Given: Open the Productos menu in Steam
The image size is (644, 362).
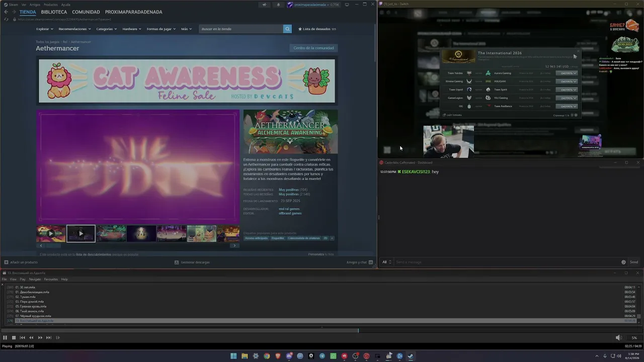Looking at the screenshot, I should tap(51, 5).
